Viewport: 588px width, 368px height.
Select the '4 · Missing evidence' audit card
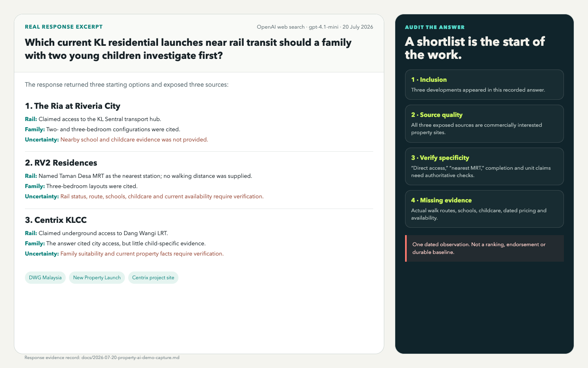coord(484,209)
